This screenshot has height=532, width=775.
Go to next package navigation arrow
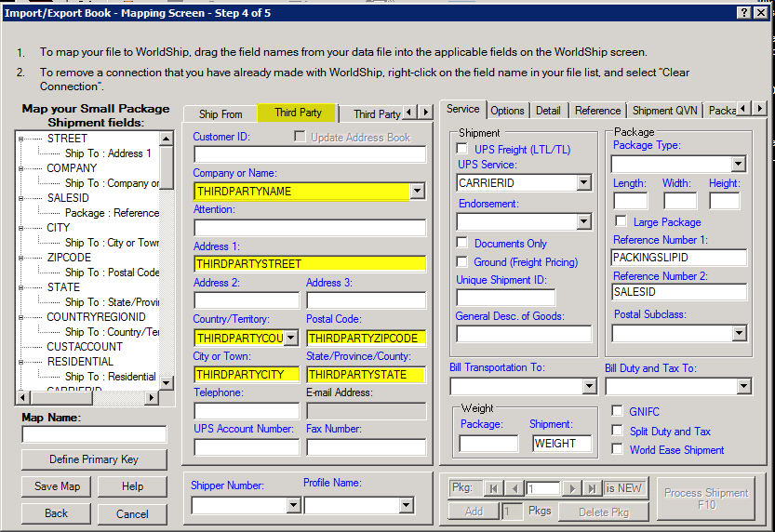point(572,488)
